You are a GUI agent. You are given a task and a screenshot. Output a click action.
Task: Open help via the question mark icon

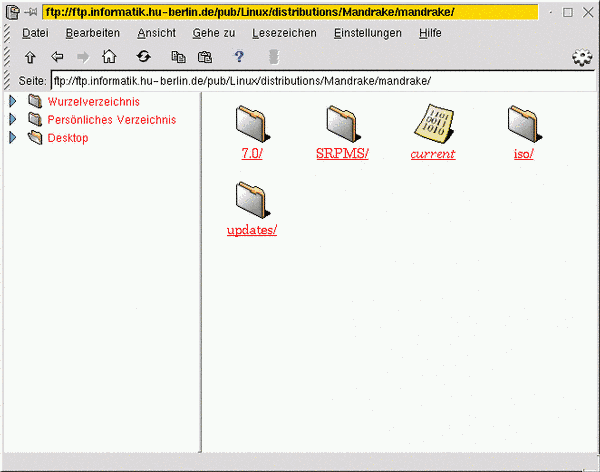(x=239, y=58)
